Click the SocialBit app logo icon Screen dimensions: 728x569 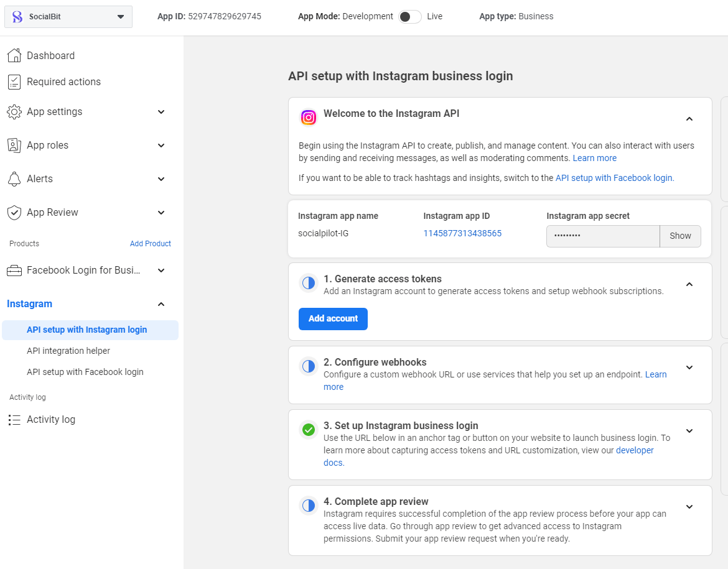[17, 17]
